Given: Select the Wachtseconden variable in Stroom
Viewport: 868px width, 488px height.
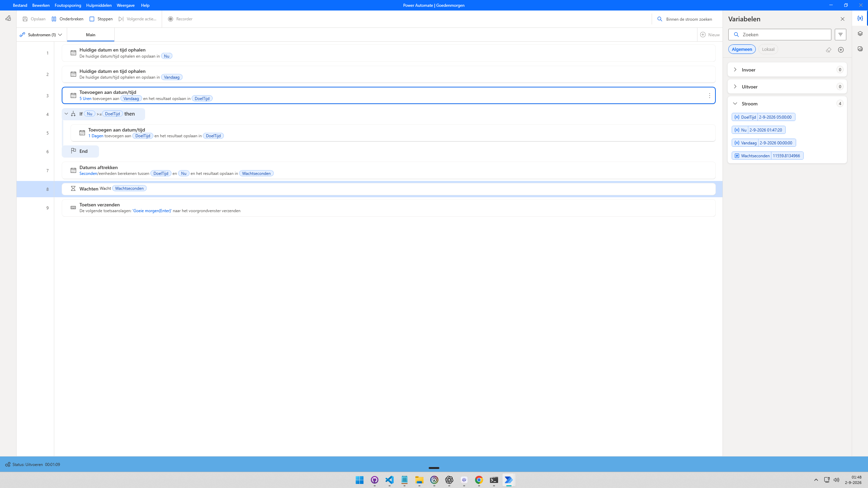Looking at the screenshot, I should (x=767, y=156).
